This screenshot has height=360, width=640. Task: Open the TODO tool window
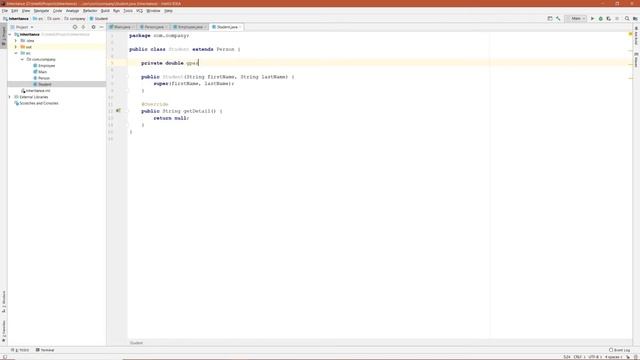[20, 350]
